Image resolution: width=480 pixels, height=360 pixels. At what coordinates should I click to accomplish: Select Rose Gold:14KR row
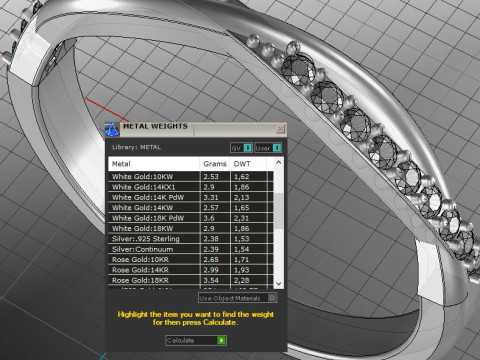[191, 270]
